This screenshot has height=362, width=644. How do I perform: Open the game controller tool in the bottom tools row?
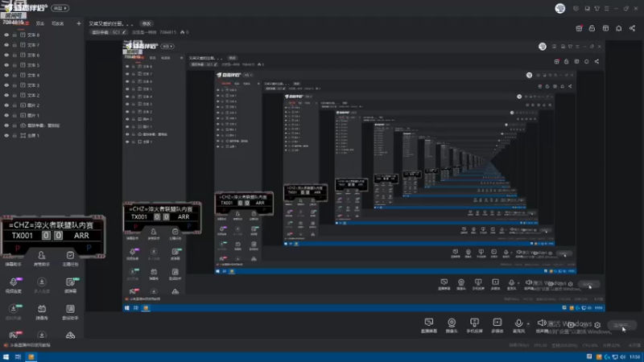coord(70,335)
